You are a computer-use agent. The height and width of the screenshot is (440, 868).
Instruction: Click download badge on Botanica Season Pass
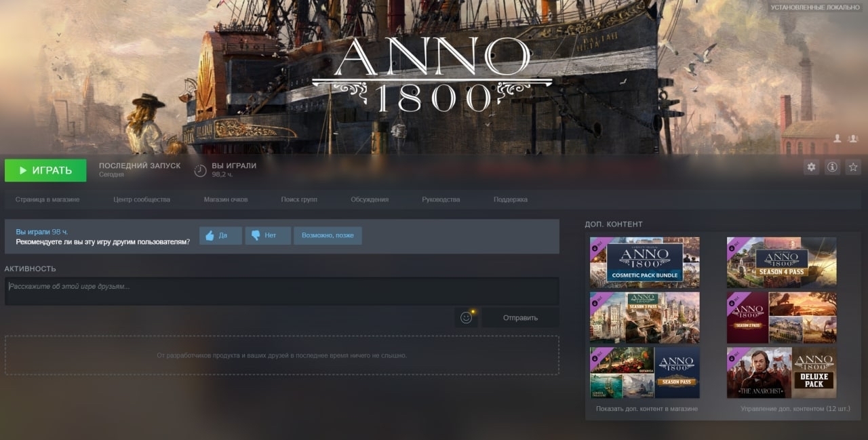595,358
